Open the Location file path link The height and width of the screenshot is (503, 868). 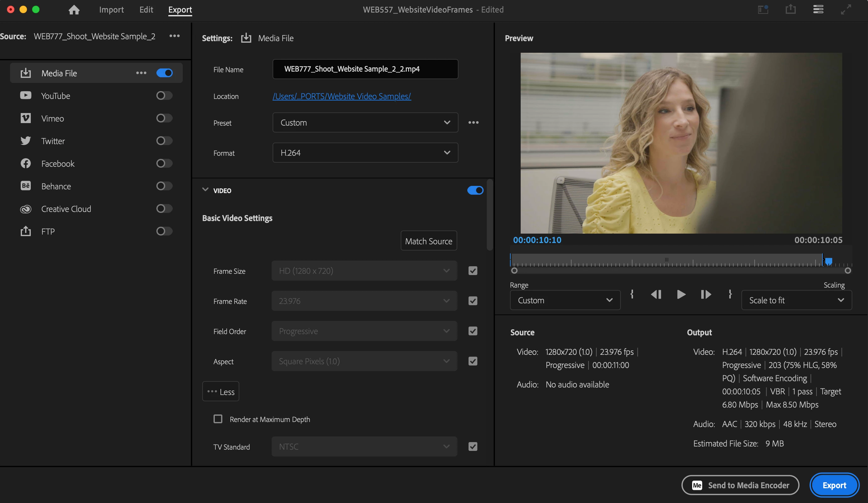click(x=341, y=96)
